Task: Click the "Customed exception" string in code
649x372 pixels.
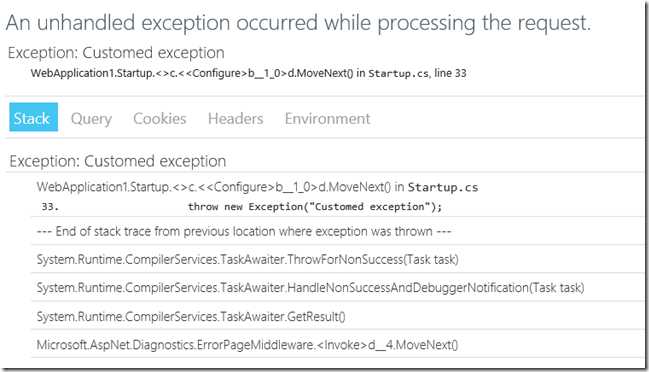Action: pyautogui.click(x=369, y=206)
